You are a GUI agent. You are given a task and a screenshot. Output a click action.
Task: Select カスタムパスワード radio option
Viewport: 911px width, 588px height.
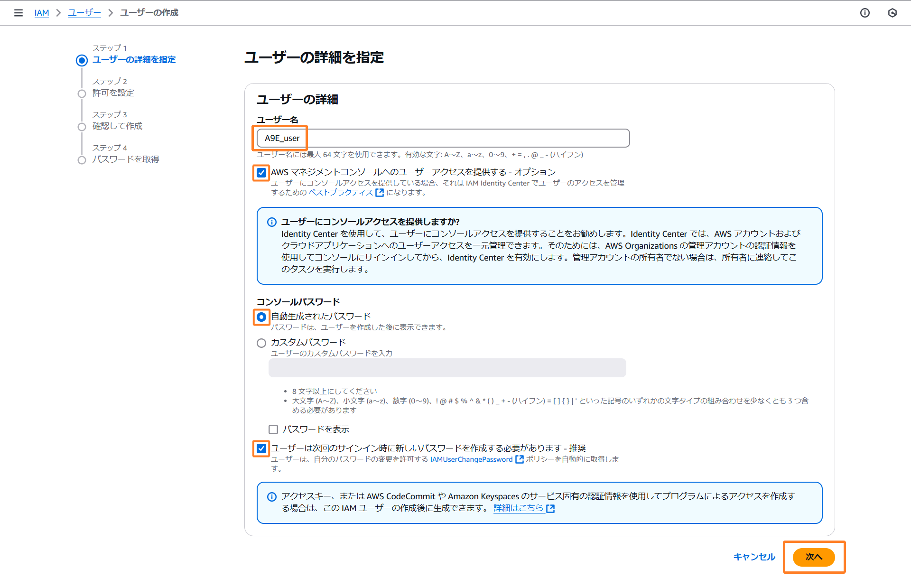coord(261,343)
